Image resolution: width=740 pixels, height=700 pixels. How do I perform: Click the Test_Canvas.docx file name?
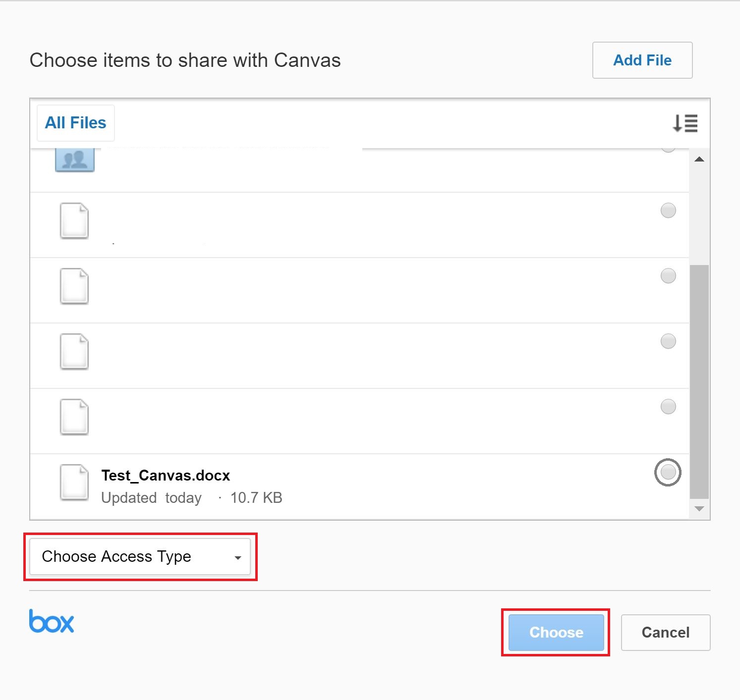point(166,476)
